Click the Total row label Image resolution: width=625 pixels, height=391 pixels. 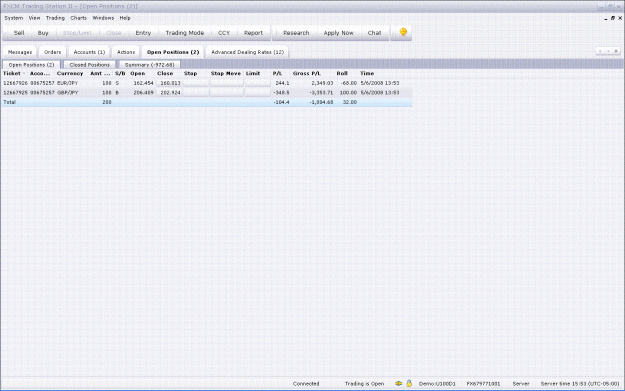click(10, 102)
